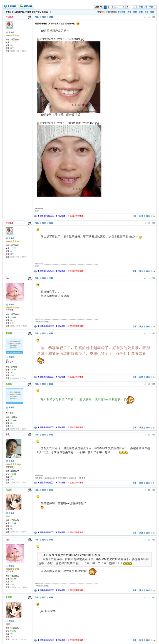The height and width of the screenshot is (644, 159).
Task: Jump to 上一主题 previous topic
Action: coord(138,7)
